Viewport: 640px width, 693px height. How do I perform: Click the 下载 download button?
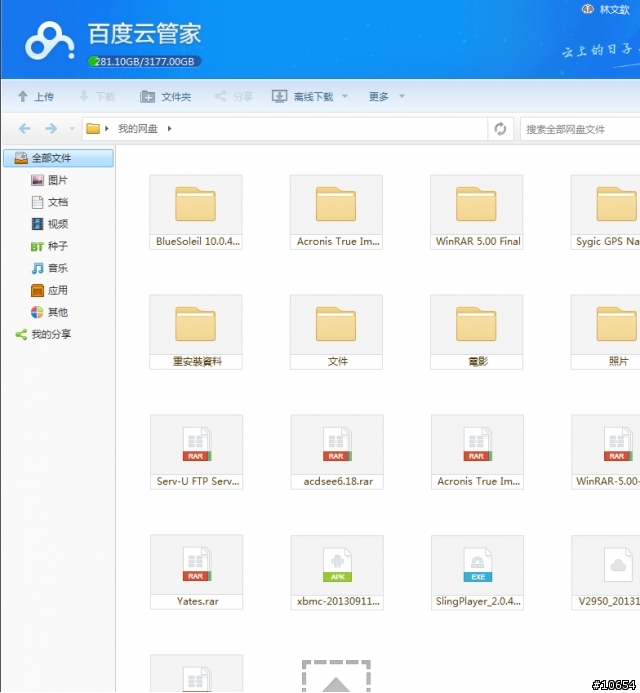pos(97,96)
